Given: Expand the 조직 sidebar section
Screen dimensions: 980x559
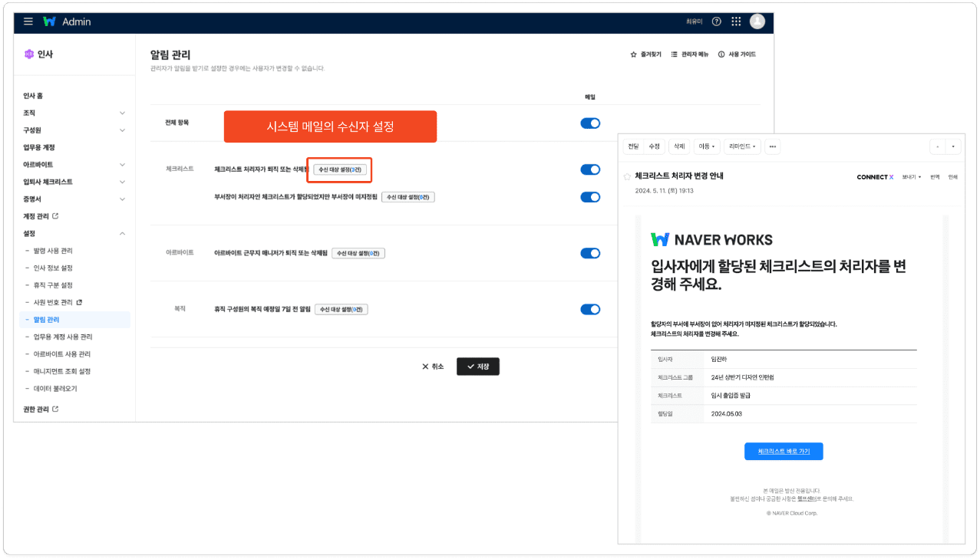Looking at the screenshot, I should click(x=122, y=113).
